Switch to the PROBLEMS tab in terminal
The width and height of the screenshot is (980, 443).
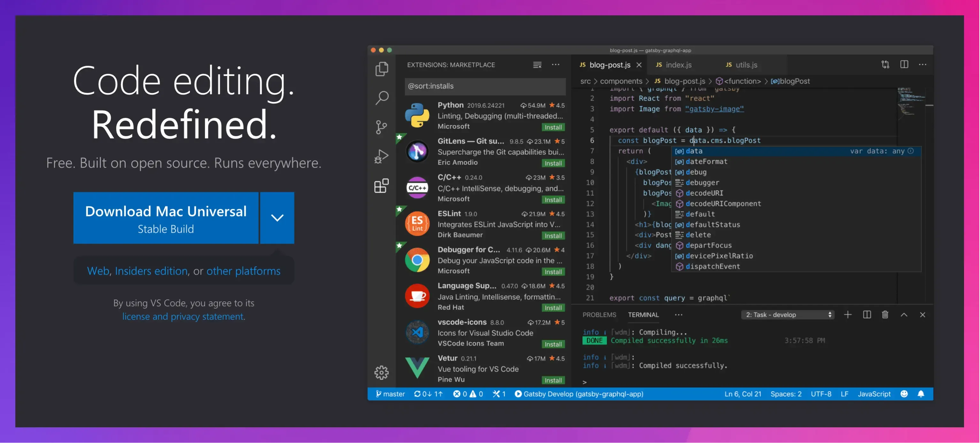click(599, 314)
